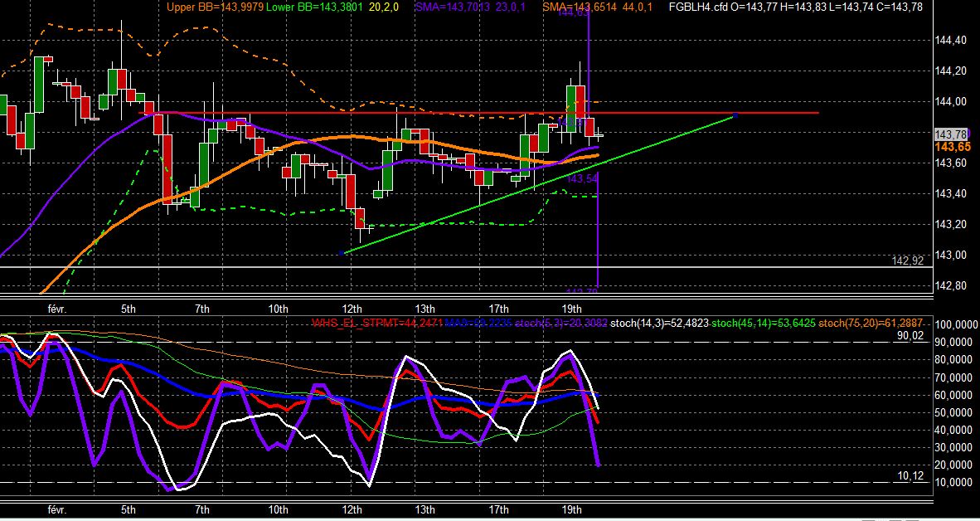This screenshot has height=521, width=980.
Task: Click the trendline's upper blue anchor point
Action: 735,115
